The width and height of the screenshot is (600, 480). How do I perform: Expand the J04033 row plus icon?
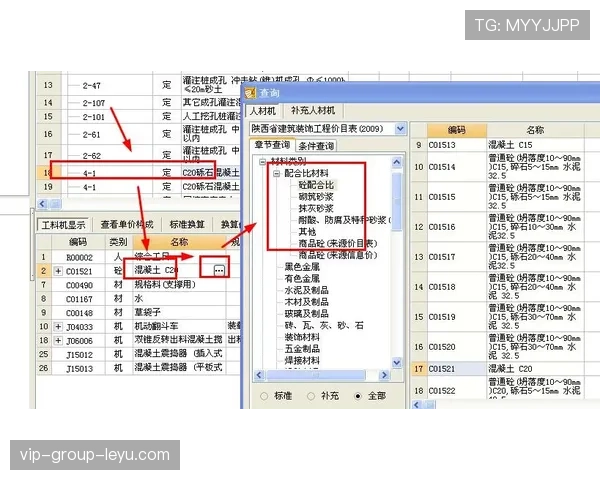click(58, 327)
